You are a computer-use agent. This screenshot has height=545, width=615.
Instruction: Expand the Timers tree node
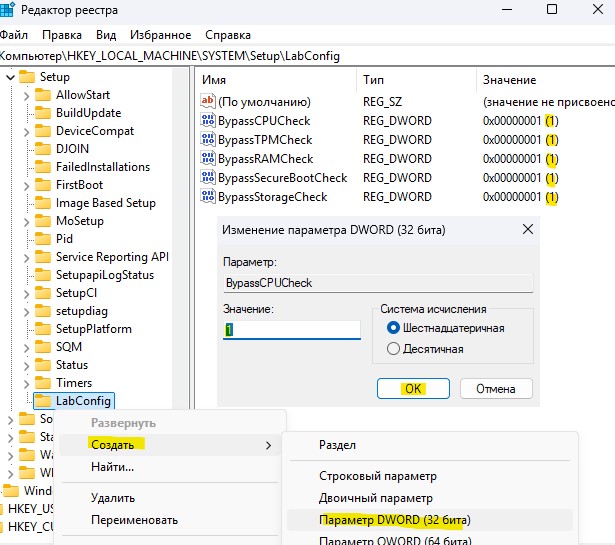click(x=26, y=383)
